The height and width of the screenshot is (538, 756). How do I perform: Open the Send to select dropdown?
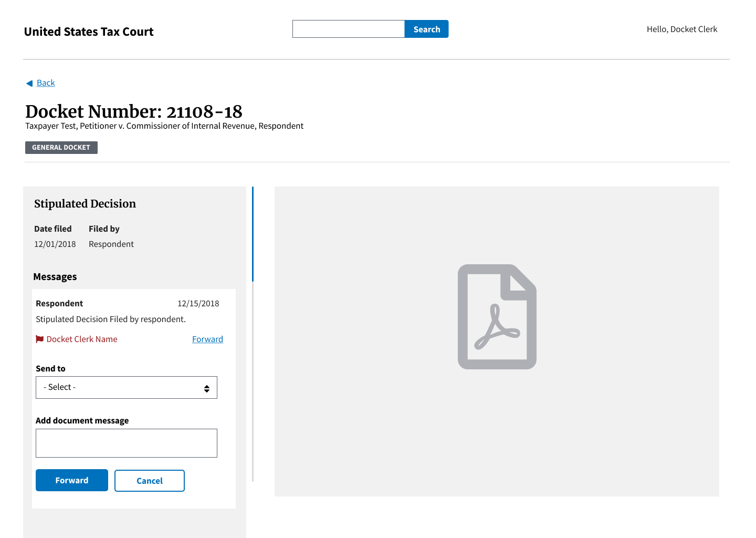127,388
